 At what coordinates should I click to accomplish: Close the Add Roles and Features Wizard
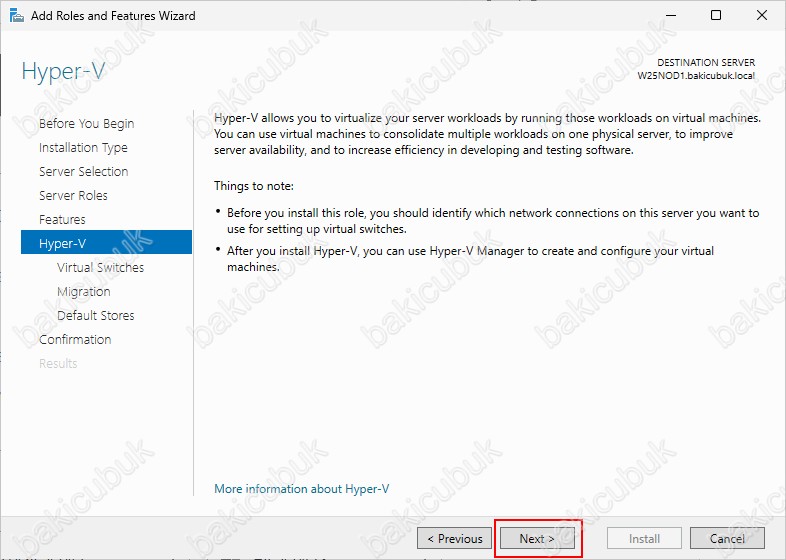pyautogui.click(x=762, y=16)
